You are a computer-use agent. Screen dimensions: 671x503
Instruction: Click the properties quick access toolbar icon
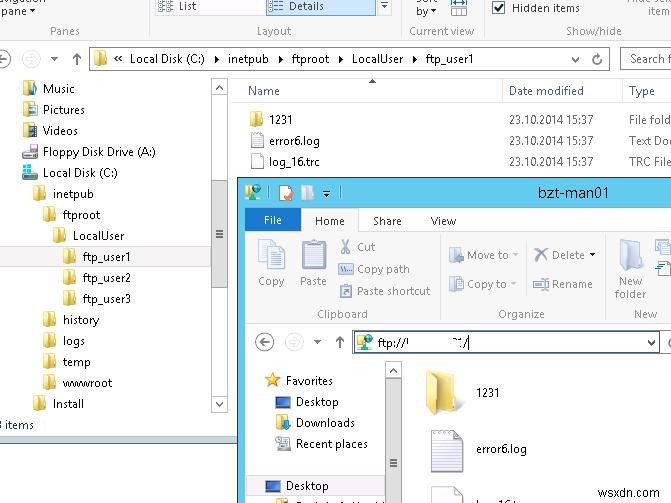tap(286, 193)
